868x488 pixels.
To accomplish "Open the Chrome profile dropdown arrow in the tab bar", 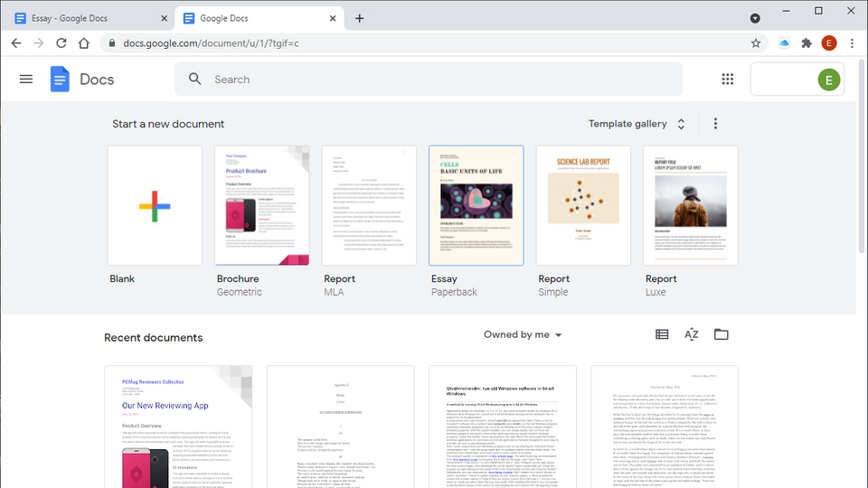I will [755, 18].
